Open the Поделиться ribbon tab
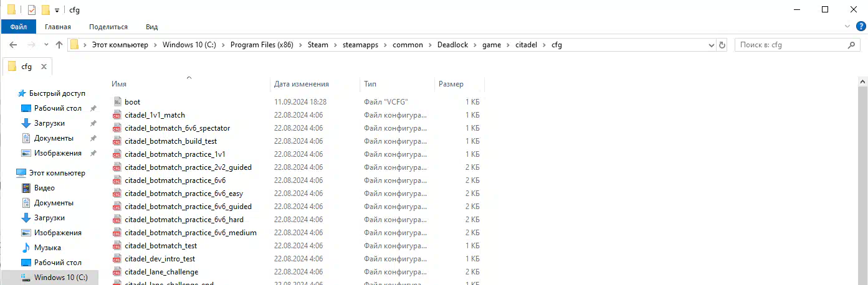 pyautogui.click(x=108, y=27)
